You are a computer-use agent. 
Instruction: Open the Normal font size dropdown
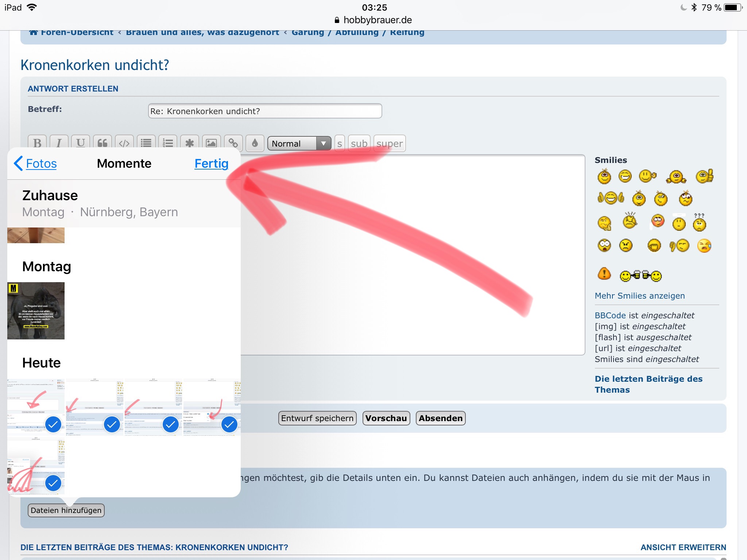(299, 143)
